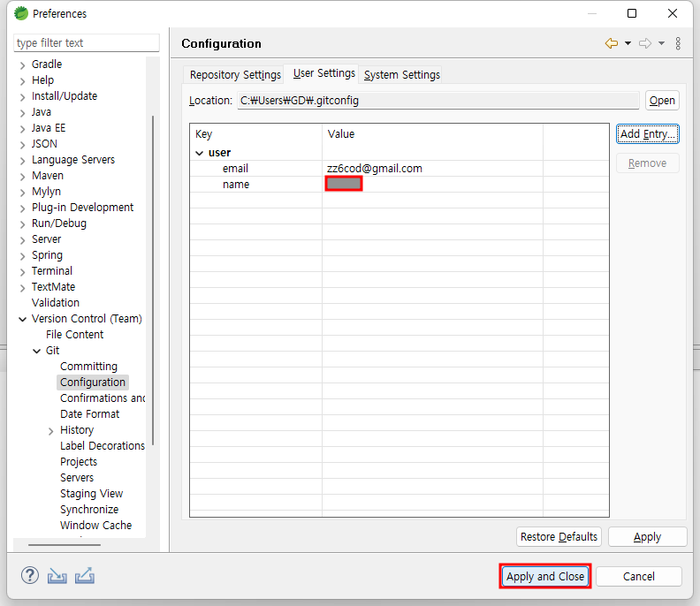Click Restore Defaults button
The height and width of the screenshot is (606, 700).
click(559, 536)
